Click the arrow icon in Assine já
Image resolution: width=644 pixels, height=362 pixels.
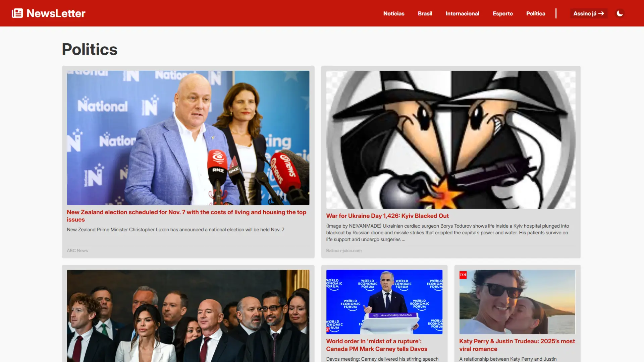601,13
